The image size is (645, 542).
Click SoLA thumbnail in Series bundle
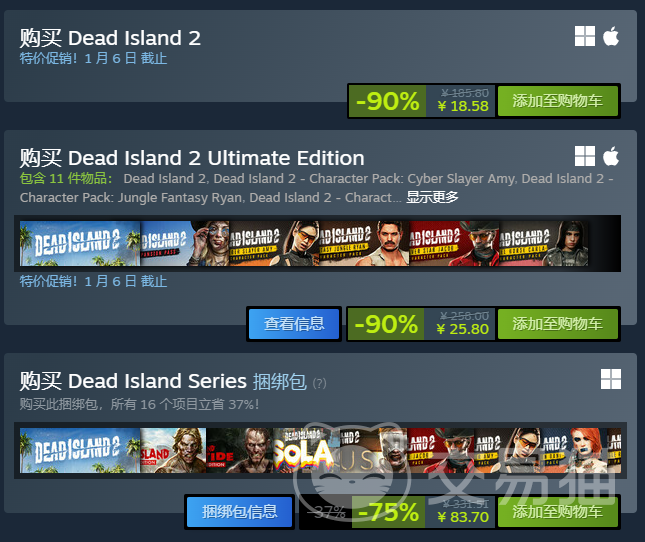(x=306, y=450)
